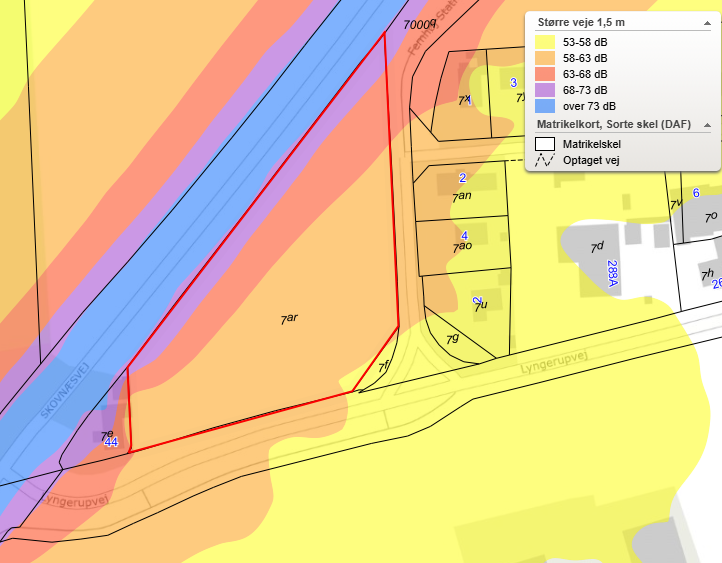Click parcel 7d on the map
Image resolution: width=722 pixels, height=563 pixels.
[x=597, y=246]
